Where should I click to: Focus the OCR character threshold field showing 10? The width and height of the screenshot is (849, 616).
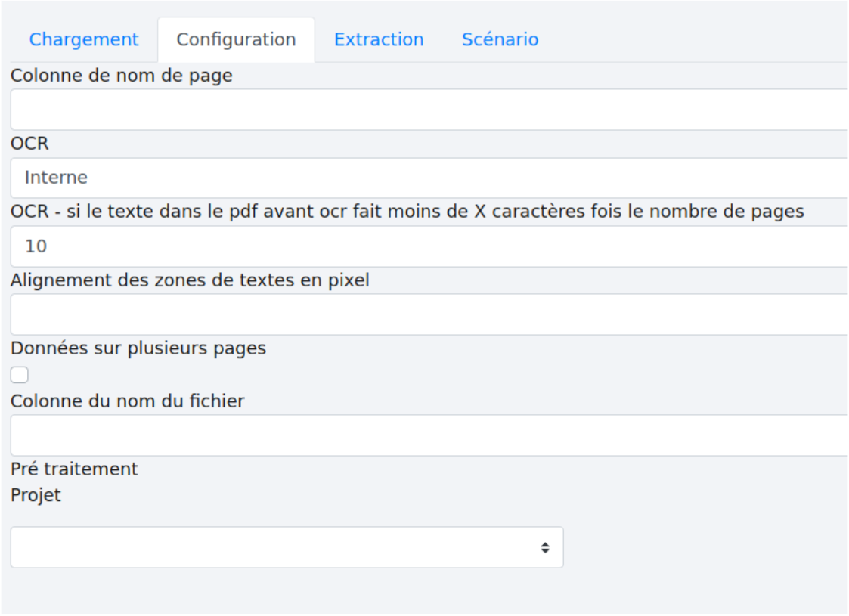pos(428,246)
